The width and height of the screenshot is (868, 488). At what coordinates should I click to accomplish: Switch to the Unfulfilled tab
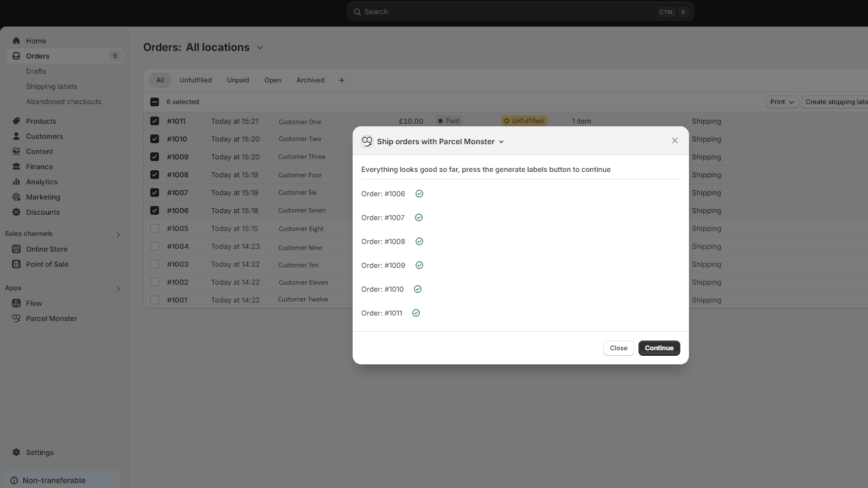tap(195, 80)
